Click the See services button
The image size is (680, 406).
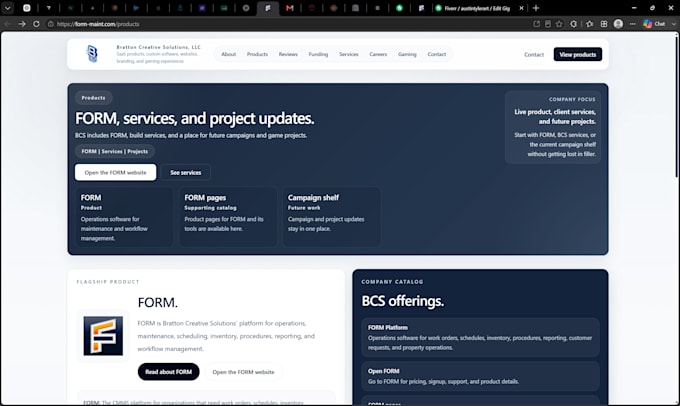pyautogui.click(x=186, y=172)
